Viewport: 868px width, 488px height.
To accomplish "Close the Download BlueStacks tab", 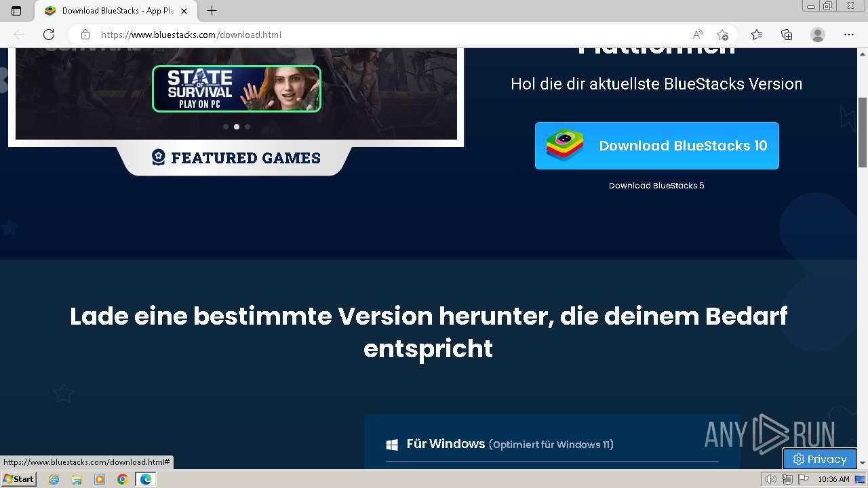I will (x=184, y=11).
